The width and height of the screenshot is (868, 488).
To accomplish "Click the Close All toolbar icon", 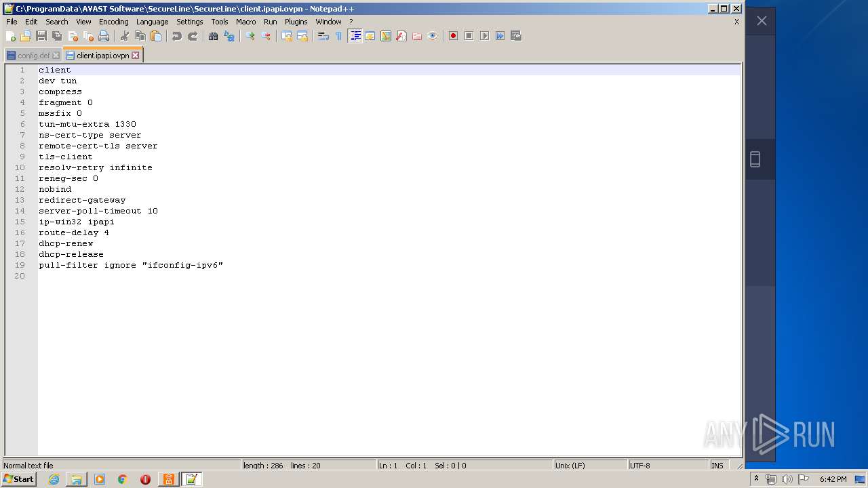I will coord(88,36).
